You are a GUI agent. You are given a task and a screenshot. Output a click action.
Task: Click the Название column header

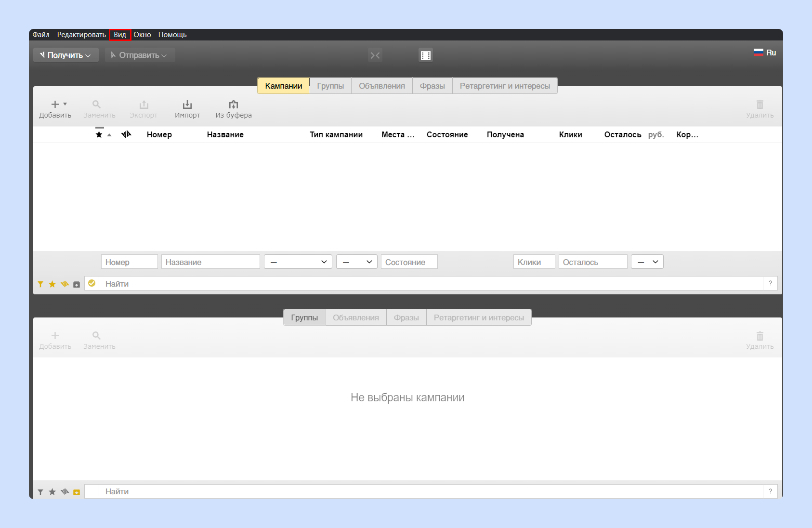click(x=225, y=134)
